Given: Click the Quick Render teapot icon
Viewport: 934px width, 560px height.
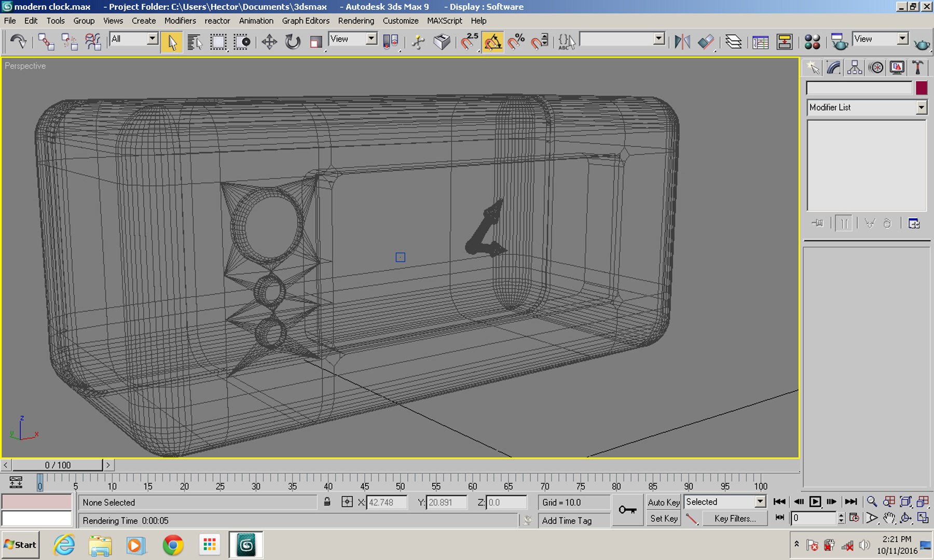Looking at the screenshot, I should pyautogui.click(x=922, y=44).
